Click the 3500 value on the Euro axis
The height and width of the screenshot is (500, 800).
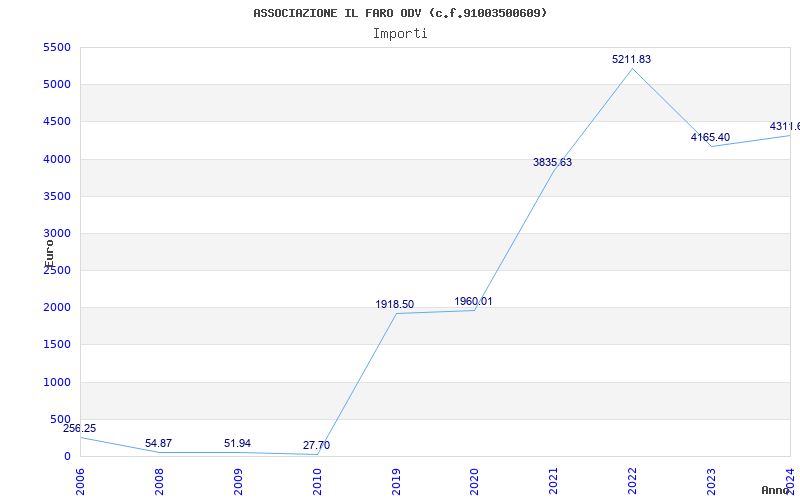57,196
